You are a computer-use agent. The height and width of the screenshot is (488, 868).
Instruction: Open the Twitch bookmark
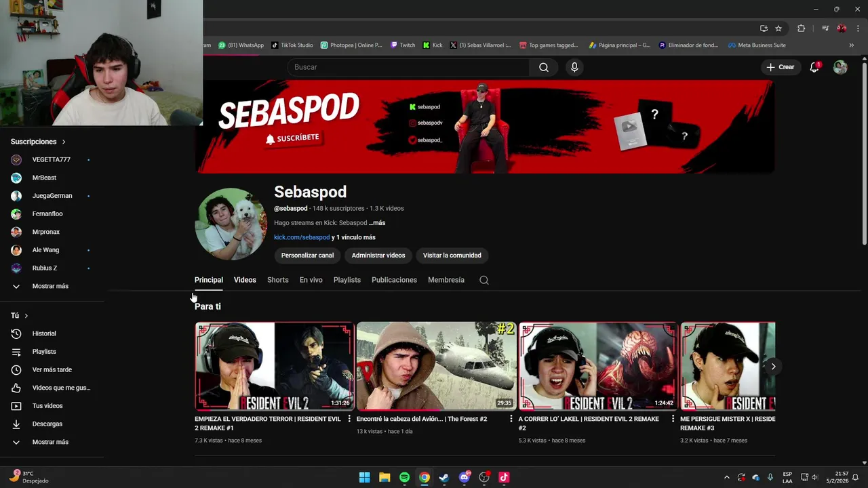[x=403, y=45]
